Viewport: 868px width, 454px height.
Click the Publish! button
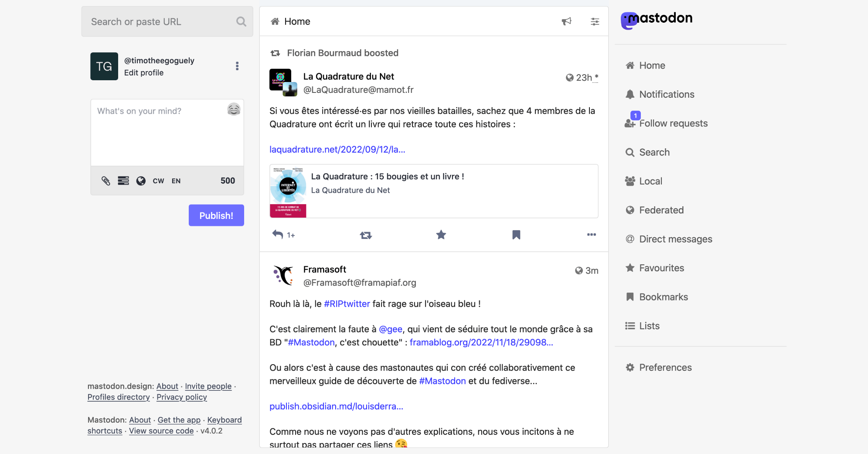pos(216,215)
